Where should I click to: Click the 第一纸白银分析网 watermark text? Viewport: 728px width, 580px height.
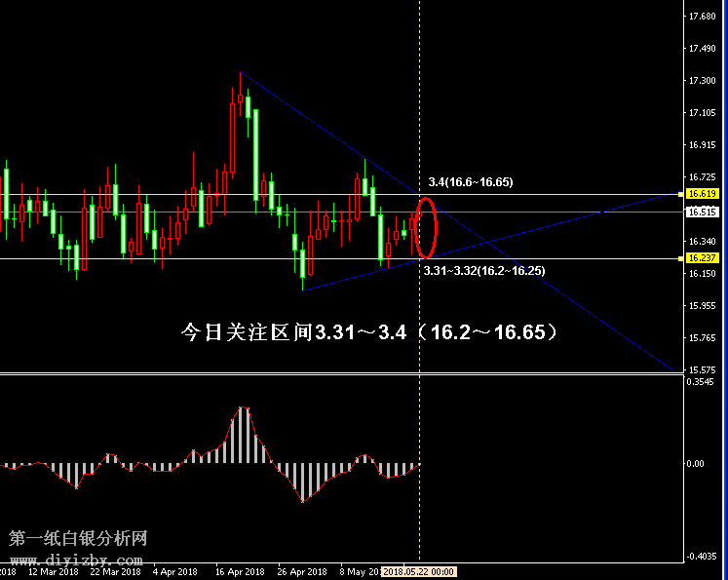coord(78,539)
